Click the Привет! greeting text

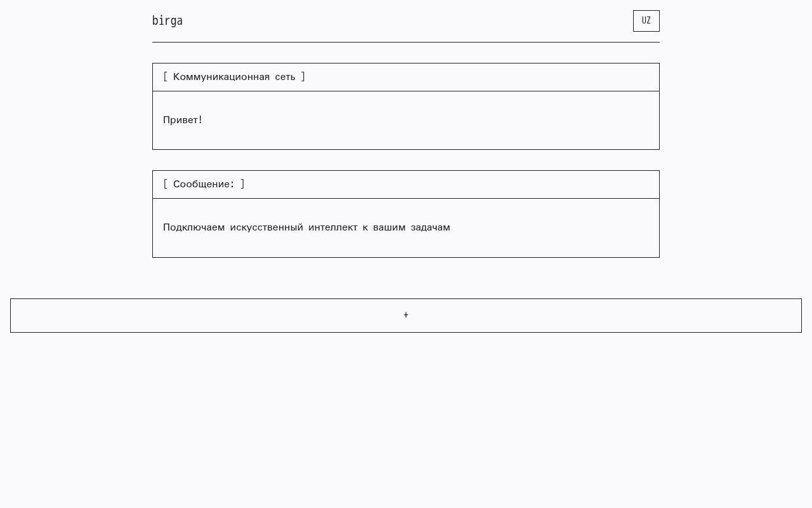point(183,120)
